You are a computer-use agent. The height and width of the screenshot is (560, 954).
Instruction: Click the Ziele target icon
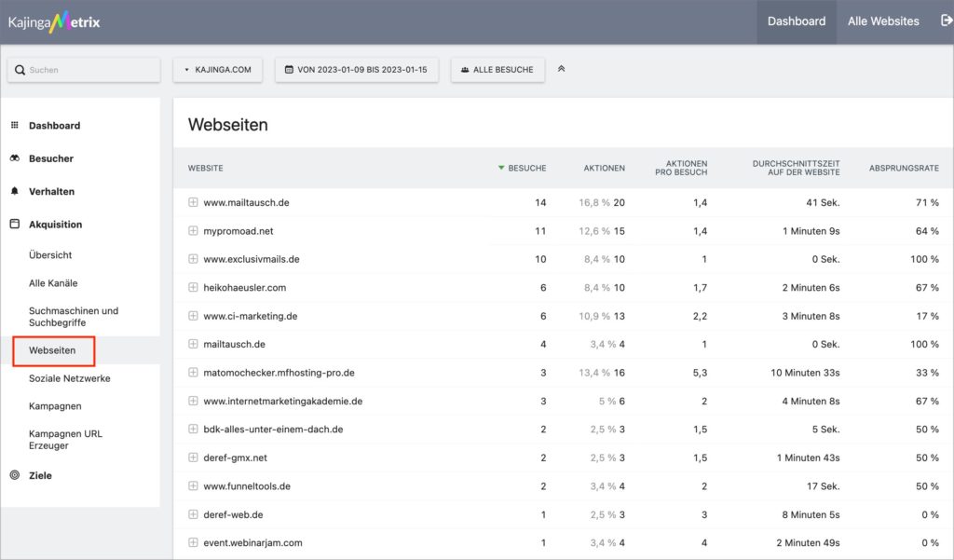point(15,475)
